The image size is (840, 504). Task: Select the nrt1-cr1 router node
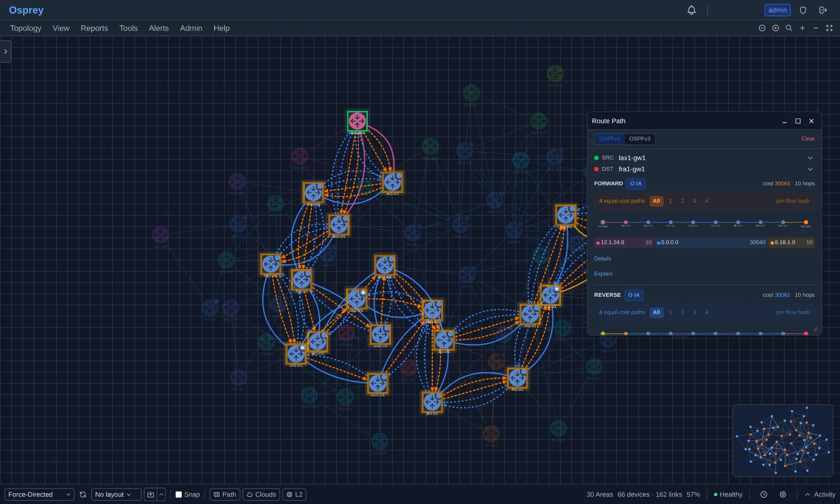pos(296,354)
